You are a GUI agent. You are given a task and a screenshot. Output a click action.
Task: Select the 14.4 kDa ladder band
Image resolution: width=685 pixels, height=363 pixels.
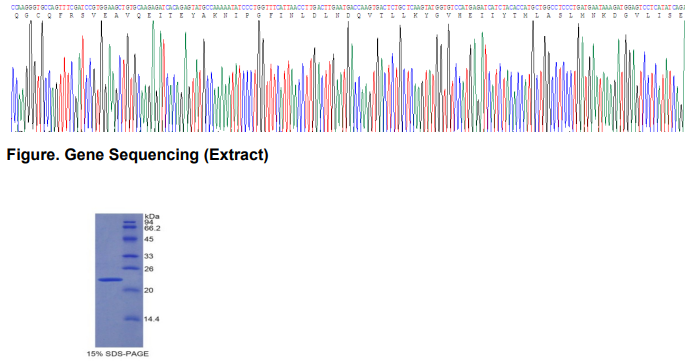click(131, 319)
